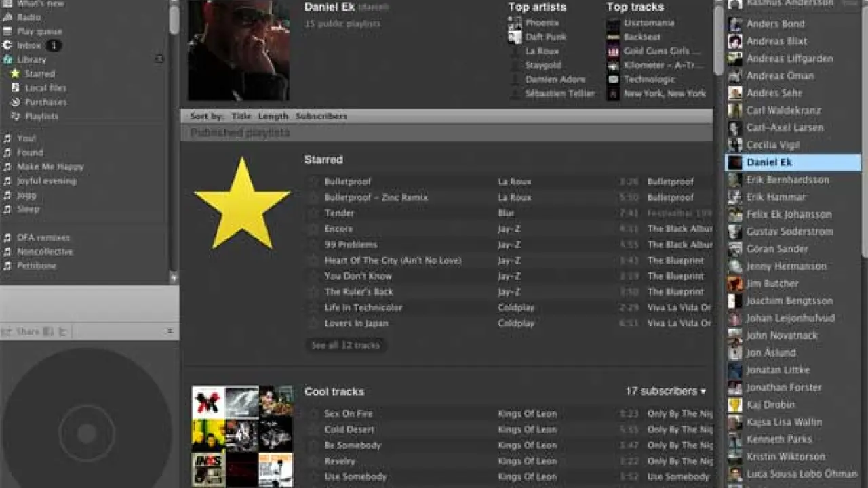Open La Roux in Top artists
This screenshot has width=868, height=488.
[x=542, y=51]
